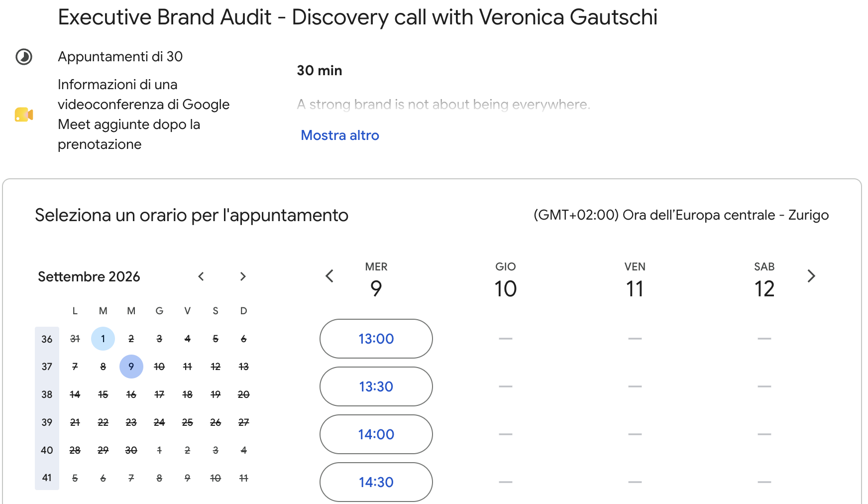The height and width of the screenshot is (504, 868).
Task: Show earlier days in time slot view
Action: [x=329, y=276]
